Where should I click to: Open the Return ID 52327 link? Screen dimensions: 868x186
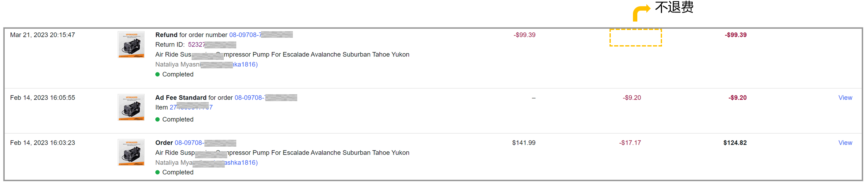point(212,44)
